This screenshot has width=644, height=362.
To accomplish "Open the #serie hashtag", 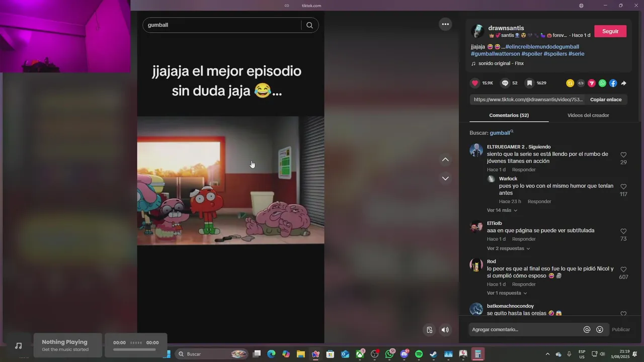I will point(577,54).
